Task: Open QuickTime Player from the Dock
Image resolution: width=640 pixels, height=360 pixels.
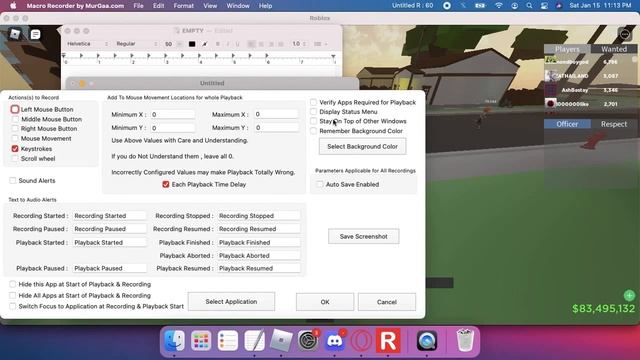Action: click(x=427, y=340)
